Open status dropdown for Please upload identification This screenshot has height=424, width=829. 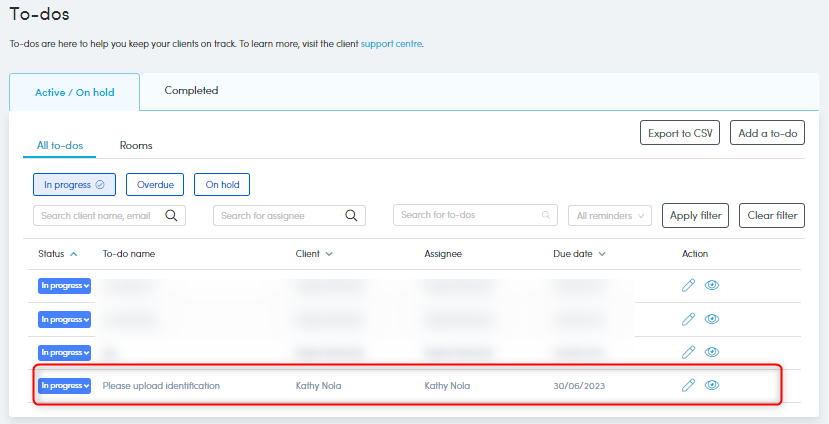[65, 385]
